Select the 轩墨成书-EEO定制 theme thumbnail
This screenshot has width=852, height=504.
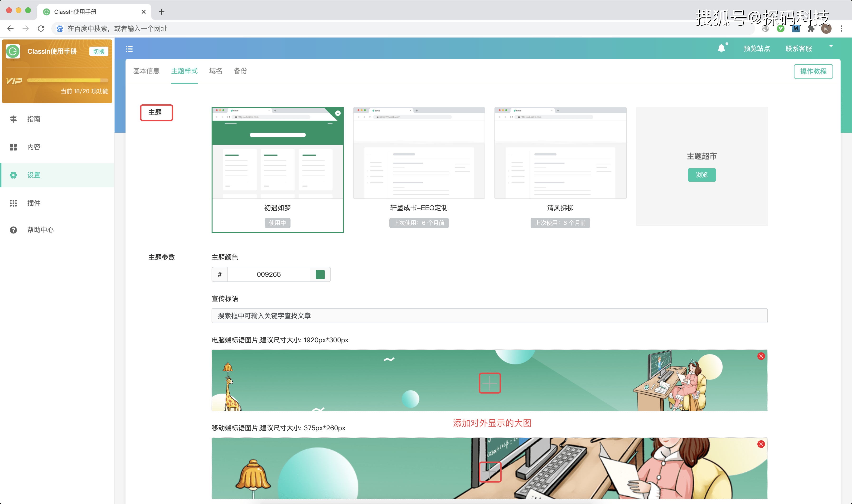419,153
